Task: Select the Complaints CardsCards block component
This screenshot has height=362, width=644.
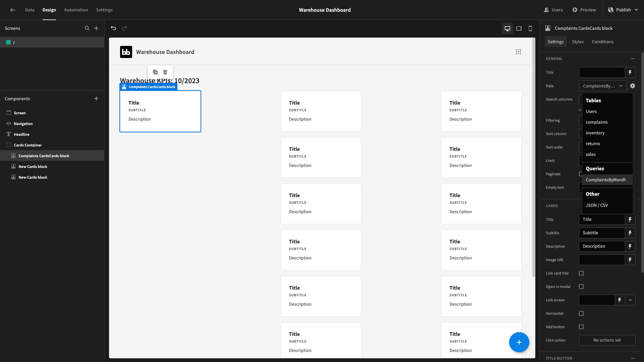Action: click(52, 156)
